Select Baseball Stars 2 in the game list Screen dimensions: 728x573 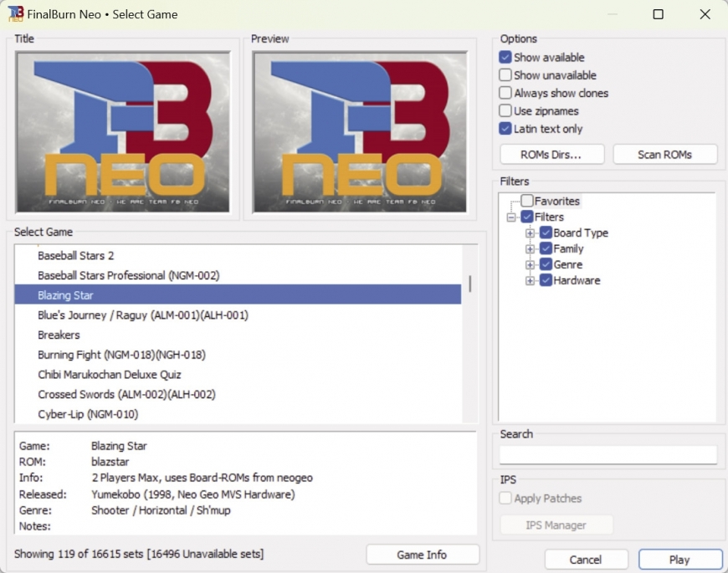point(238,256)
